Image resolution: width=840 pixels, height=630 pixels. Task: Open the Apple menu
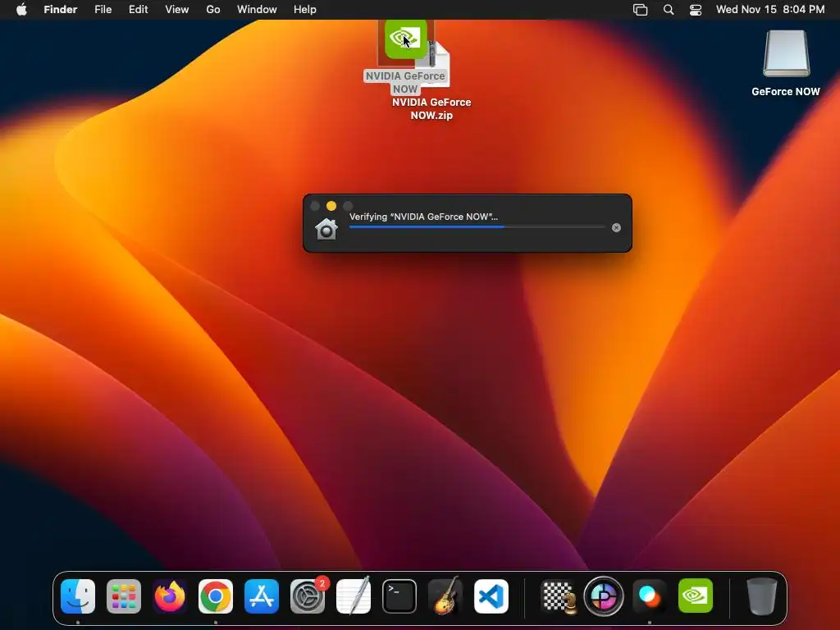click(x=21, y=10)
